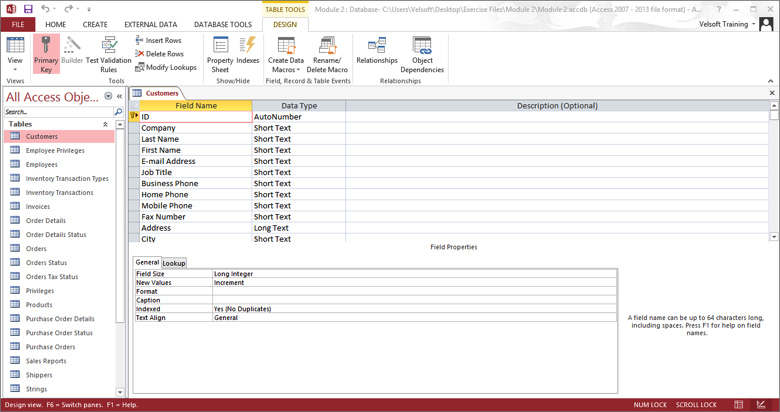Open the Relationships window
Viewport: 780px width, 412px height.
[377, 53]
